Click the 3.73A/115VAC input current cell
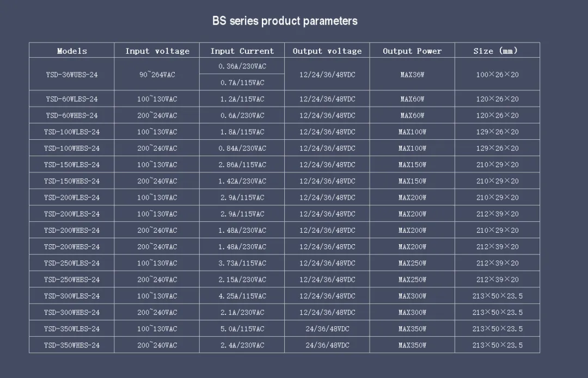 [x=242, y=263]
